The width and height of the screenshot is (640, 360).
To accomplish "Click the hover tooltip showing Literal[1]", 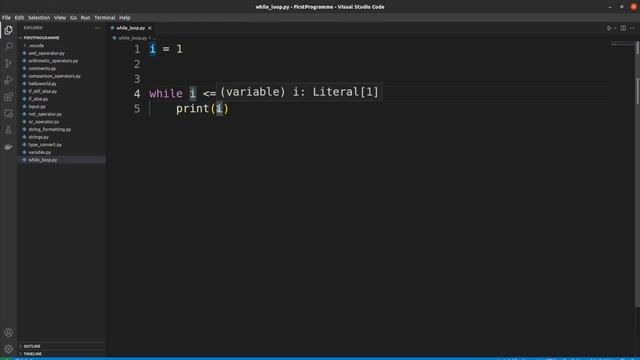I will click(x=300, y=92).
